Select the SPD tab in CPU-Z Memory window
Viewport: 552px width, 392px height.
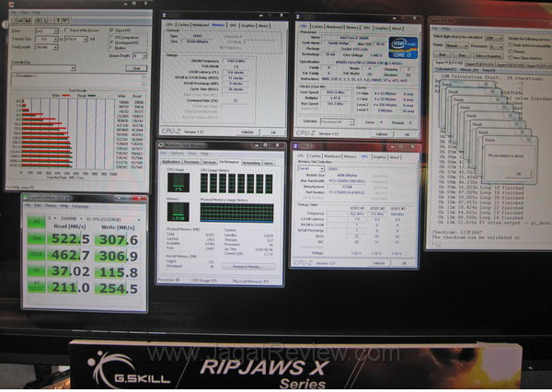(x=233, y=25)
